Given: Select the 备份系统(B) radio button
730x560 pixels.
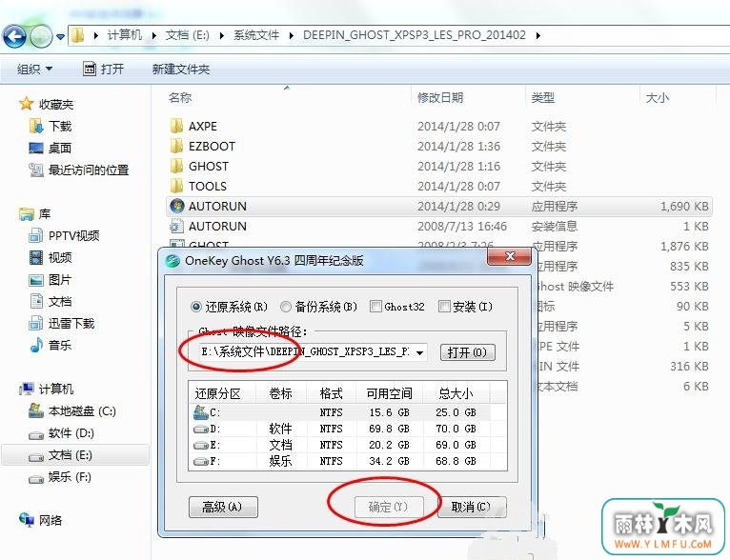Looking at the screenshot, I should click(285, 307).
